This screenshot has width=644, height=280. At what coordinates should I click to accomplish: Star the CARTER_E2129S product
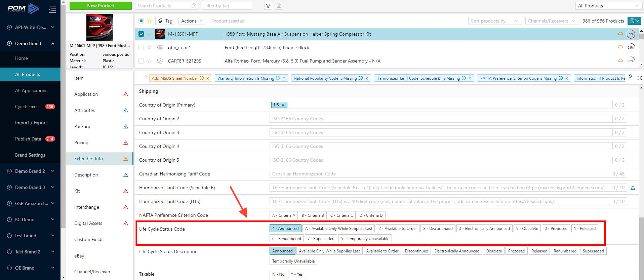[x=150, y=61]
